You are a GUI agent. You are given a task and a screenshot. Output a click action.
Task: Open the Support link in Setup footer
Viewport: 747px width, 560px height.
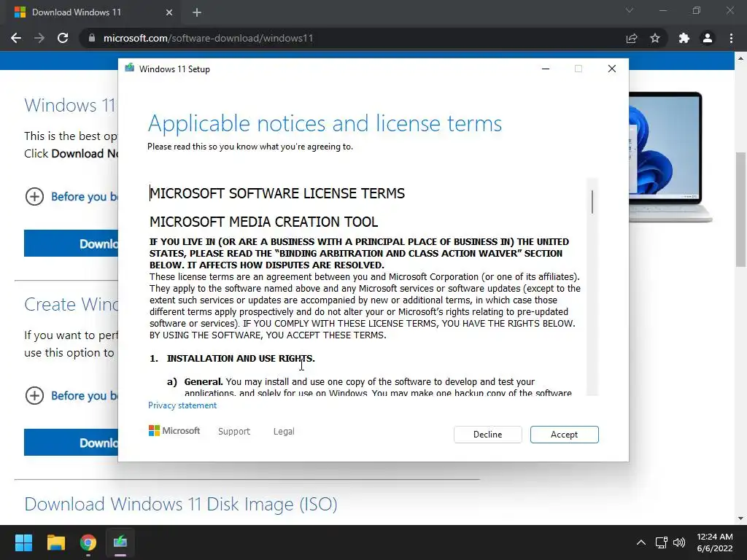point(234,431)
